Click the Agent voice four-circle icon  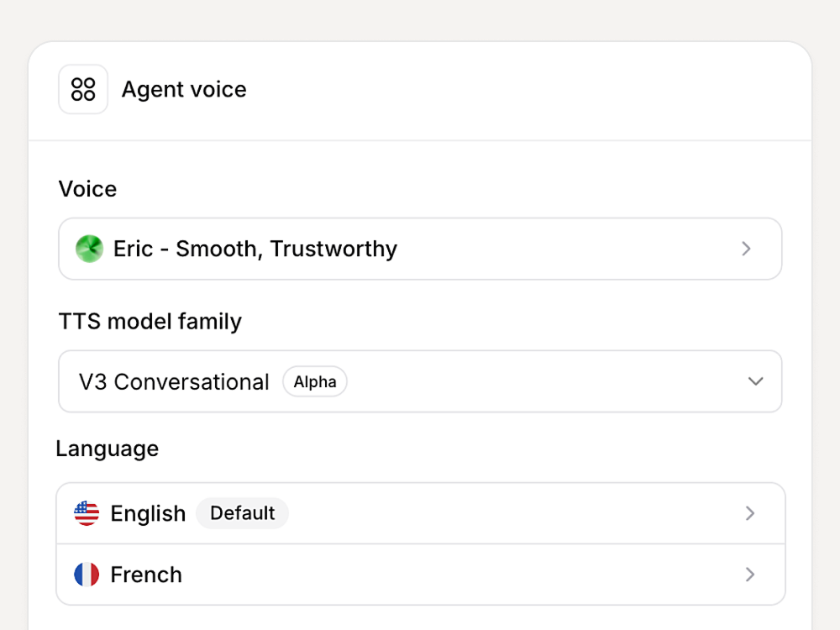(x=83, y=89)
